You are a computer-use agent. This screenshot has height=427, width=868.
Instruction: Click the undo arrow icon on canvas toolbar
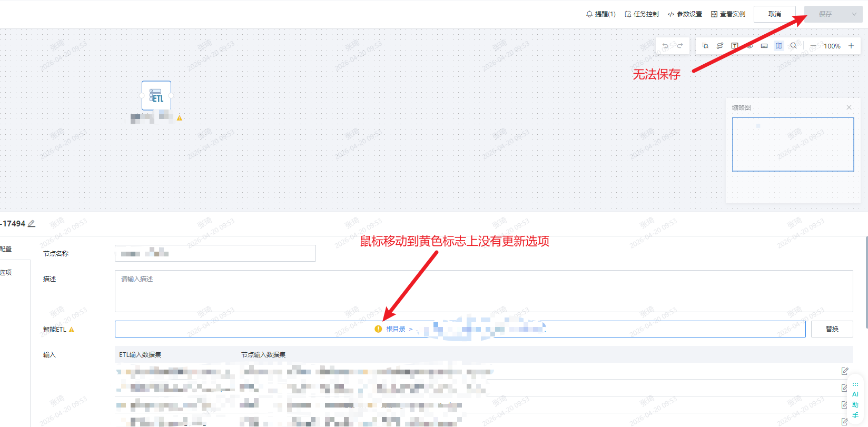coord(665,46)
